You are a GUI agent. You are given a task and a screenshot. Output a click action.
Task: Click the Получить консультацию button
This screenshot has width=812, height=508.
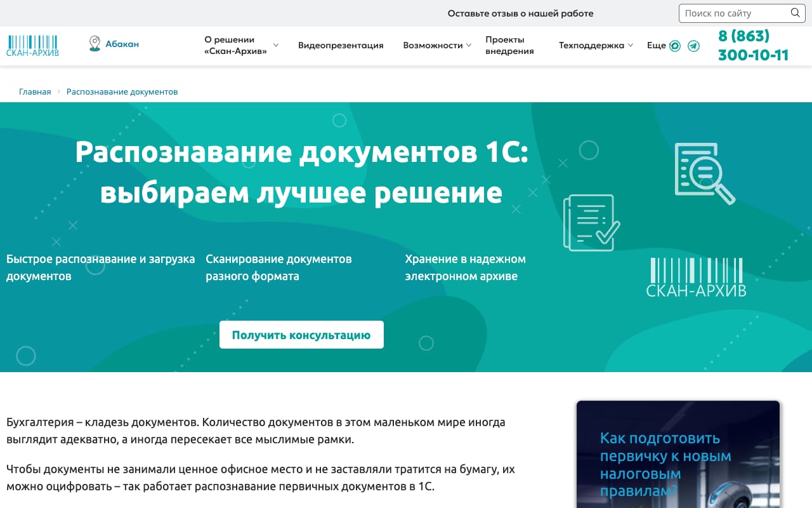301,335
